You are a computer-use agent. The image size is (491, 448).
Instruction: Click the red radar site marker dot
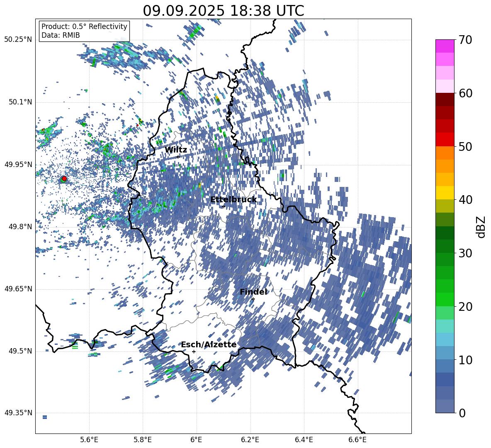[64, 179]
